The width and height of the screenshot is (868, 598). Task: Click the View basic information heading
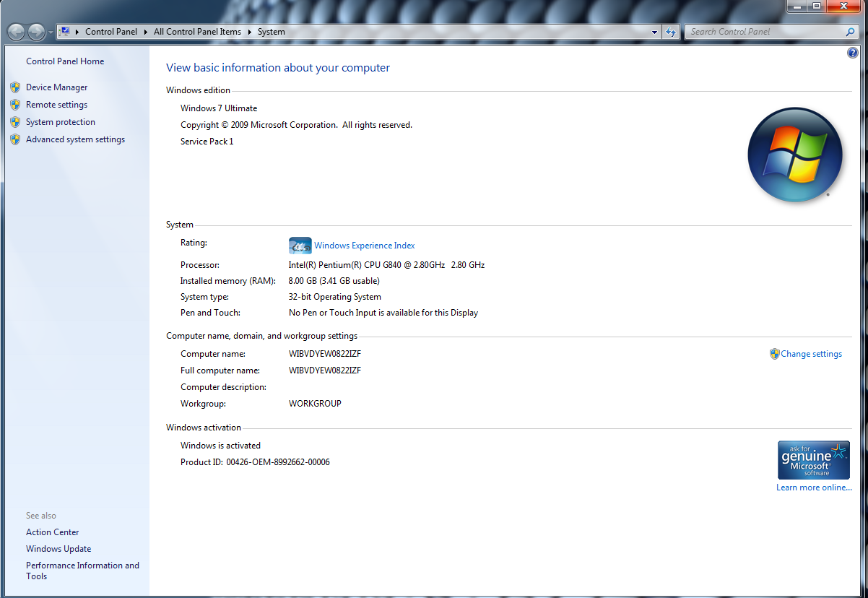(278, 68)
